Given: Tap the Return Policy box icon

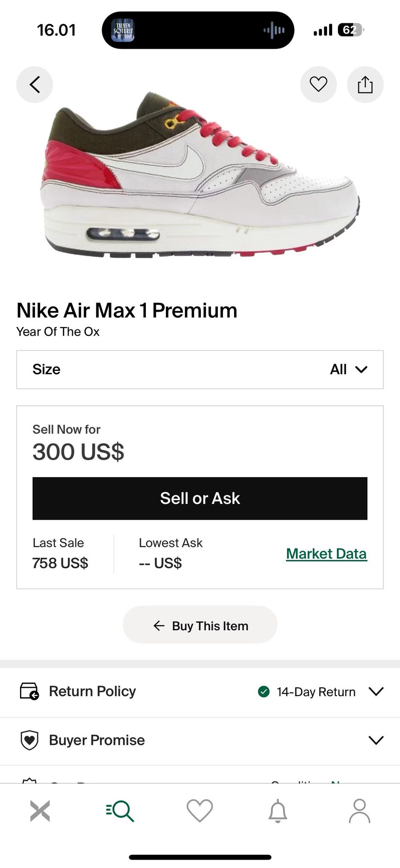Looking at the screenshot, I should pos(29,691).
